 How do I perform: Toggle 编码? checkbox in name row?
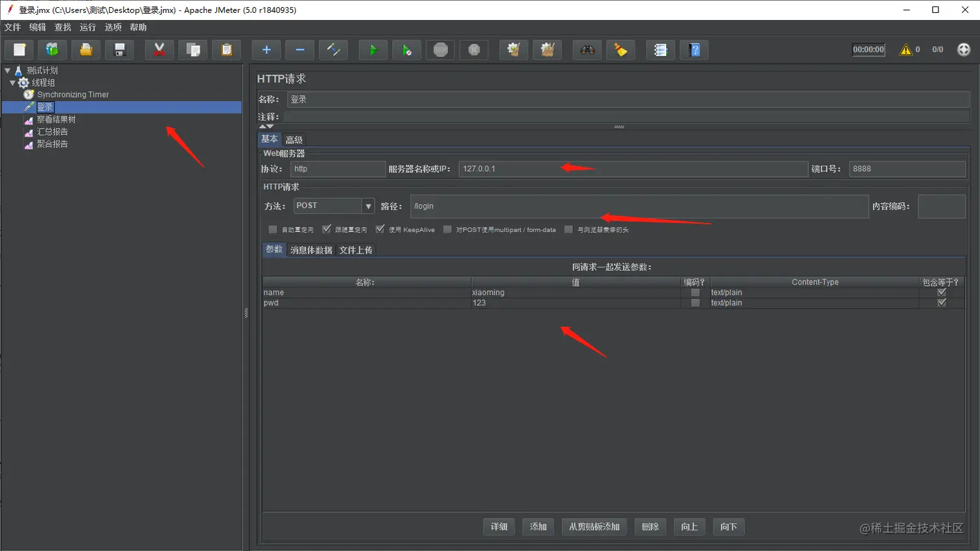[695, 292]
